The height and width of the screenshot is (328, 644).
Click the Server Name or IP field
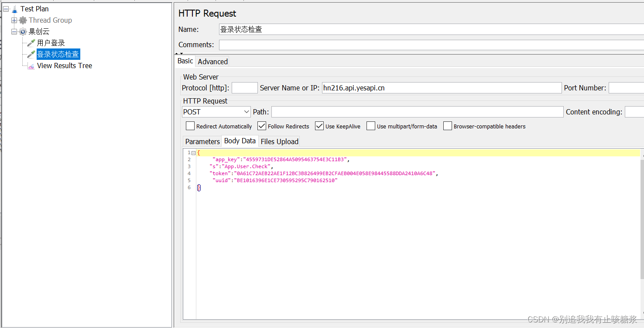(442, 88)
